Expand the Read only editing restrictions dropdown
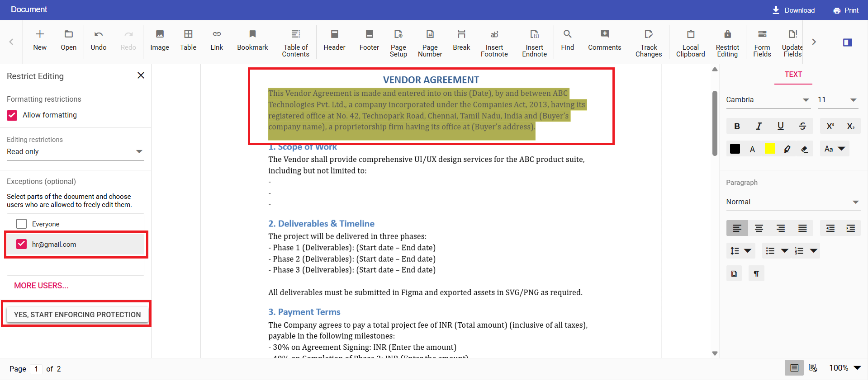 (139, 152)
